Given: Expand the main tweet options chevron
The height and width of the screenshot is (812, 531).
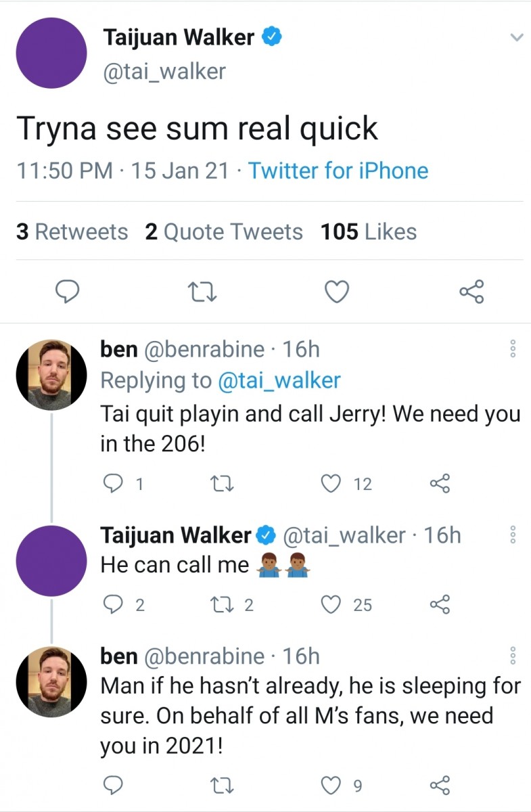Looking at the screenshot, I should (515, 37).
